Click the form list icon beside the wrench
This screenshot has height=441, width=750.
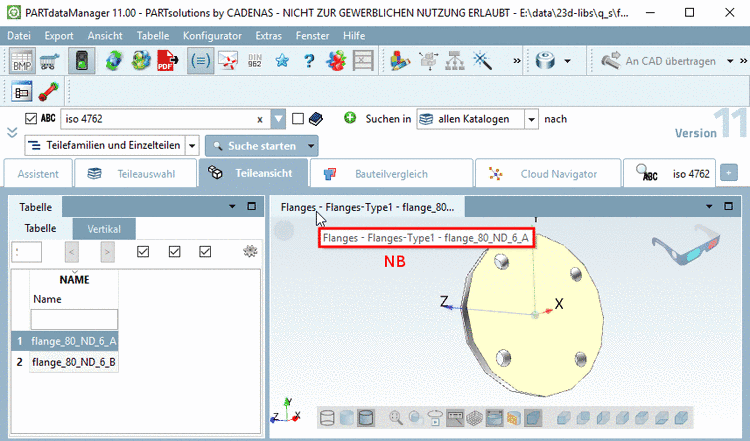(22, 91)
